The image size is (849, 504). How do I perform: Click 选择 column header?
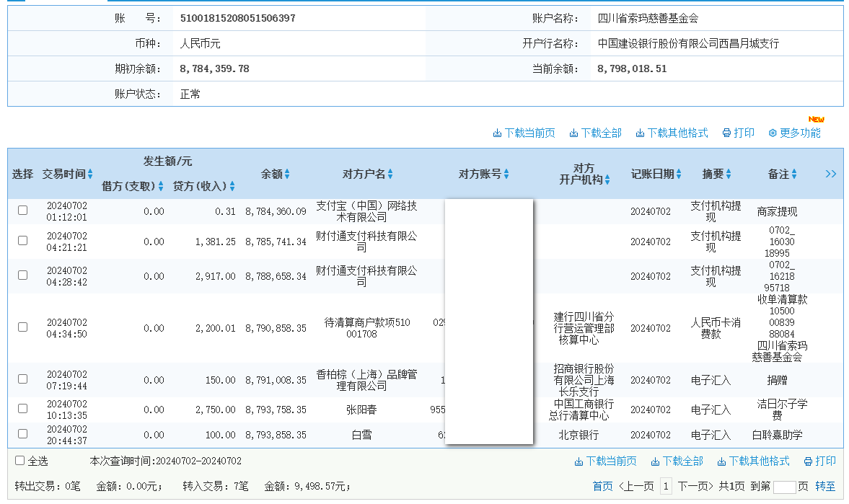23,174
